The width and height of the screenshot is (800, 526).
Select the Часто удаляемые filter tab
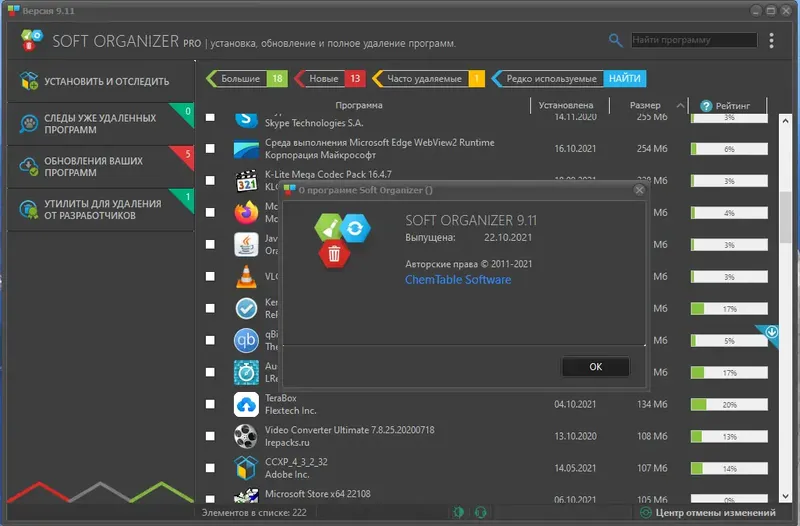point(429,79)
